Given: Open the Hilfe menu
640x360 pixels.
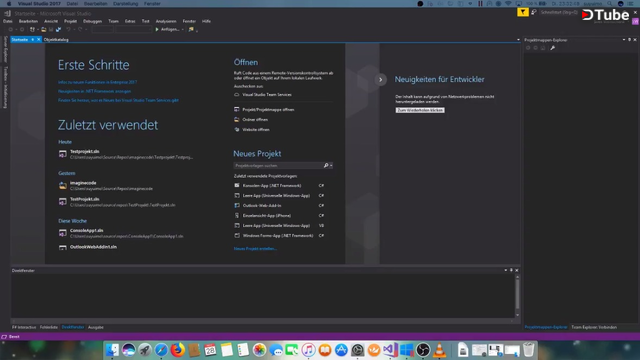Looking at the screenshot, I should click(x=207, y=21).
